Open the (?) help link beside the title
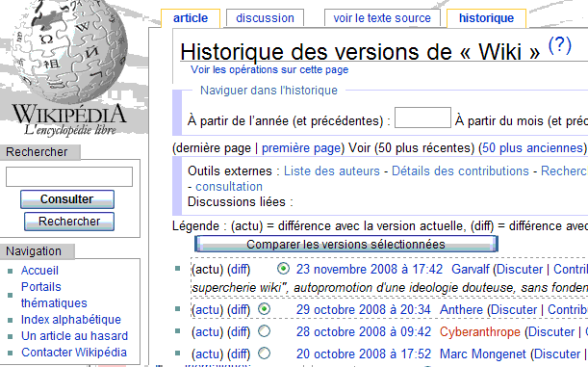 pos(560,45)
